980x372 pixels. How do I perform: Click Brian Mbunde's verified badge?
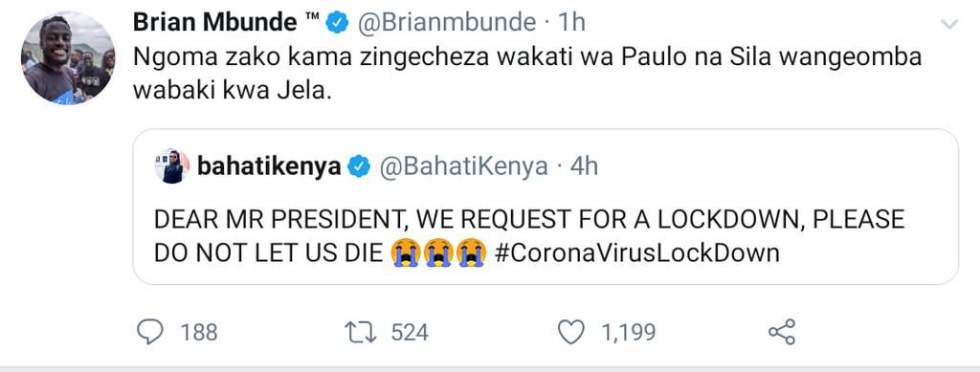[338, 23]
